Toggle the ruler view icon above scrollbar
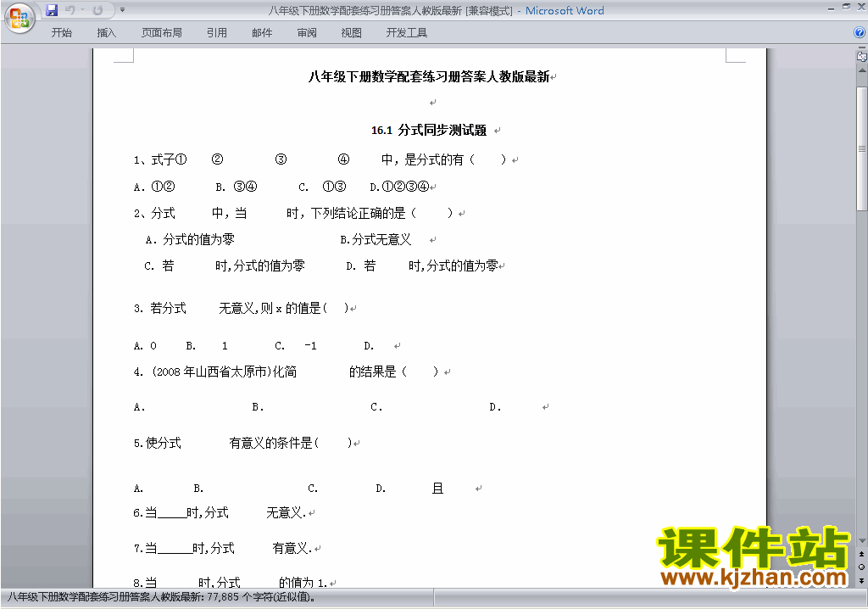Viewport: 868px width, 609px height. 861,57
